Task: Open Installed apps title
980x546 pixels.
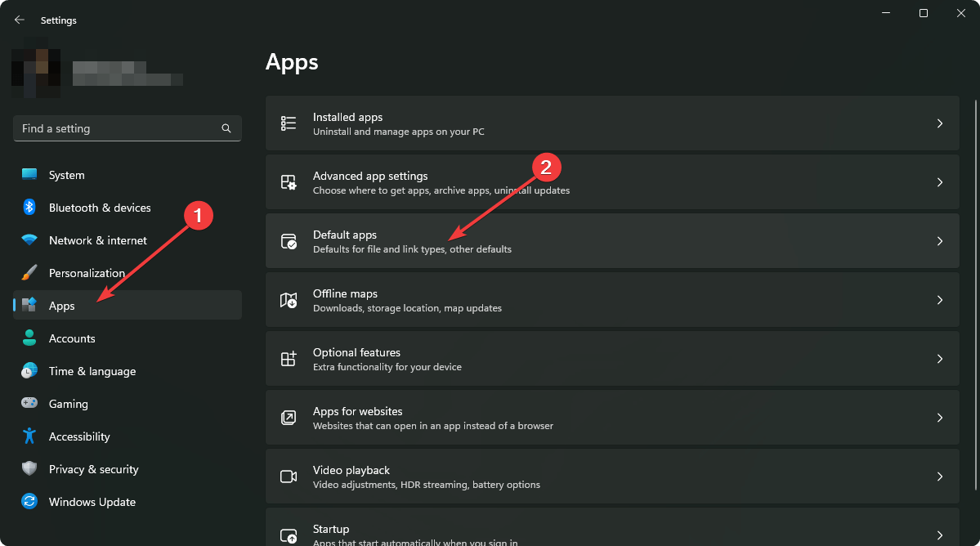Action: [347, 117]
